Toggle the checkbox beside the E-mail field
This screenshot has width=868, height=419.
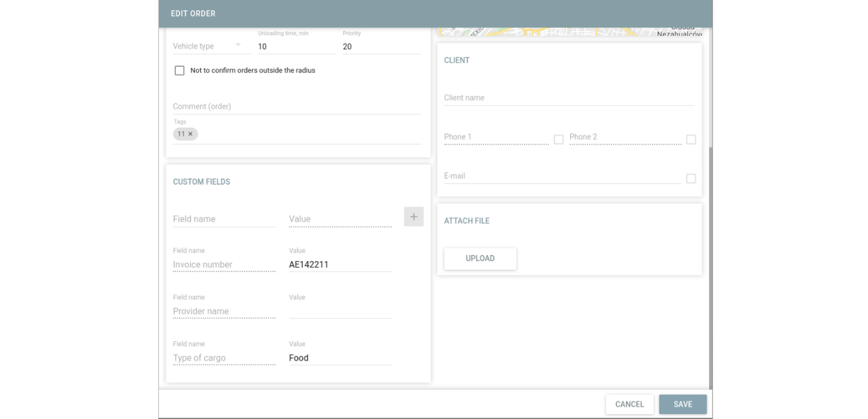tap(691, 179)
